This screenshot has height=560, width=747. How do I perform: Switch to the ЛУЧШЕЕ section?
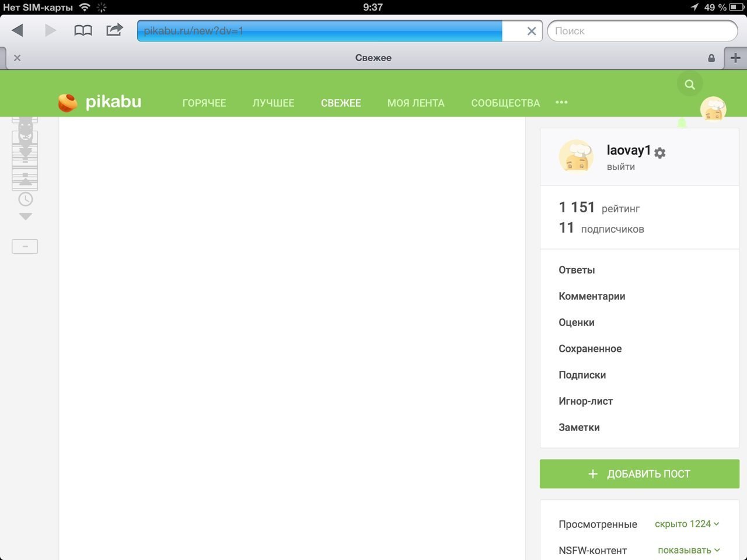(x=273, y=103)
